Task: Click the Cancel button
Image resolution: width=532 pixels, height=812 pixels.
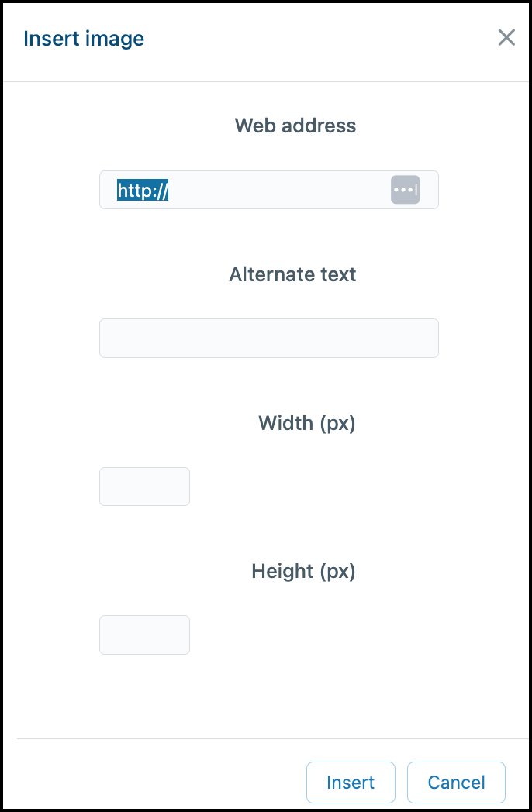Action: pyautogui.click(x=456, y=782)
